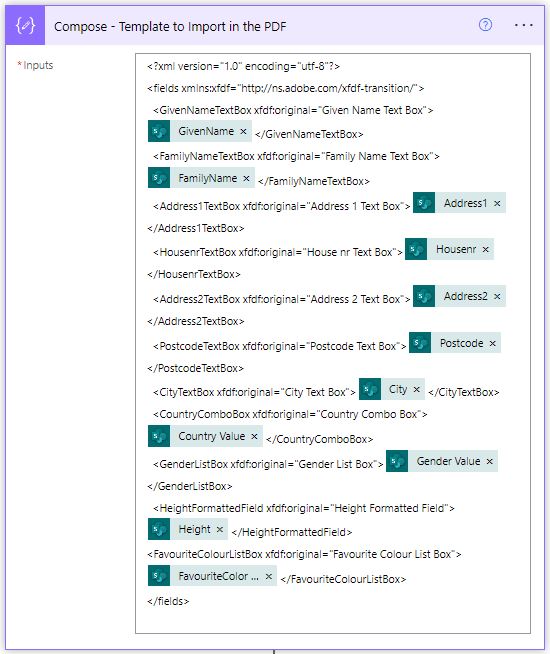Click the SharePoint icon on Gender Value token
Viewport: 550px width, 654px height.
tap(397, 461)
